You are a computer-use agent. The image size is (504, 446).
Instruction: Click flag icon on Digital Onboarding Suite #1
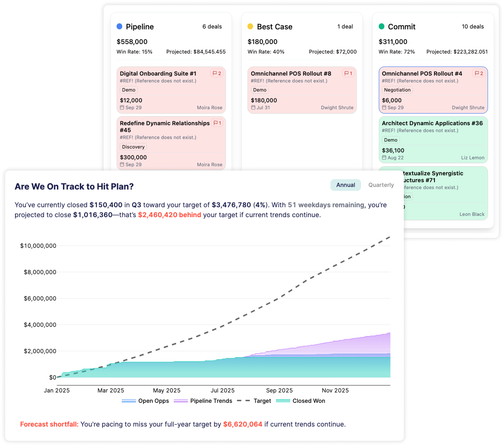214,73
